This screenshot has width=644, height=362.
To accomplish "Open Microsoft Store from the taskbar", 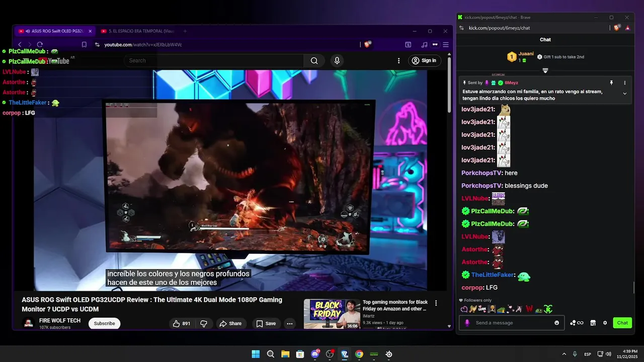I will click(300, 354).
